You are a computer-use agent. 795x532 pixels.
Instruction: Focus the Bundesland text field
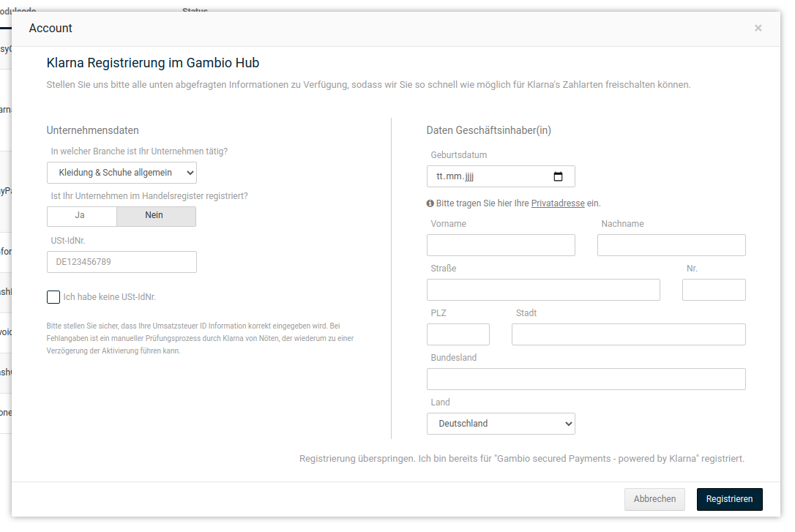586,379
